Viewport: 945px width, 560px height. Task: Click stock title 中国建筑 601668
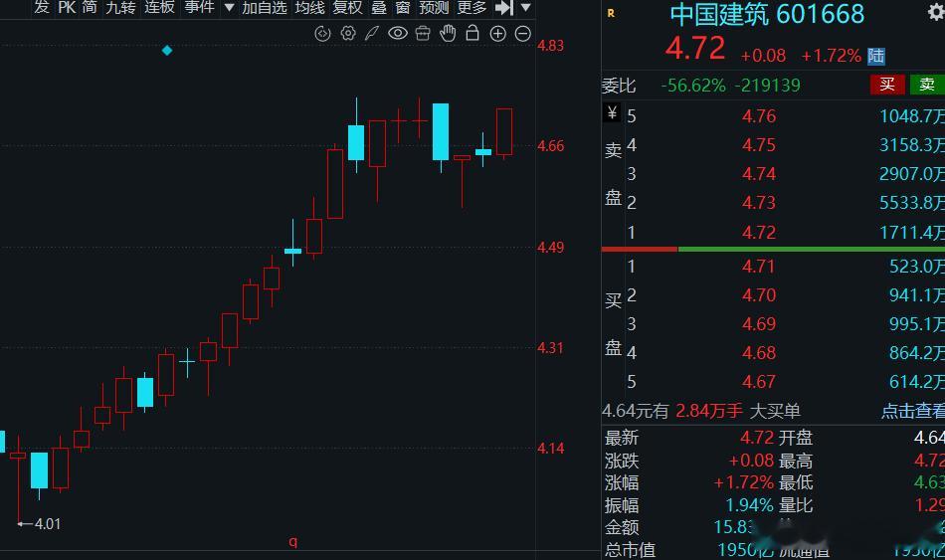[767, 14]
